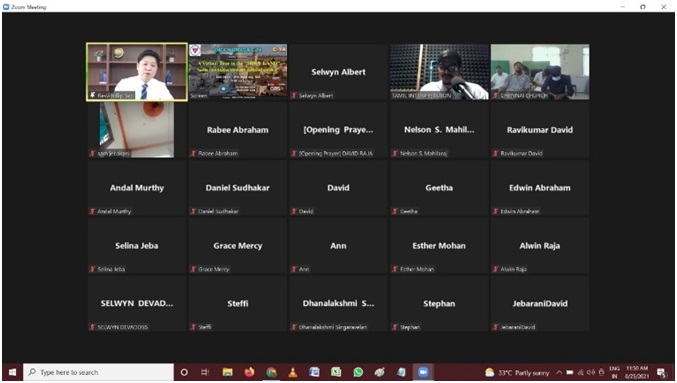
Task: Click the muted mic icon on Selina Jeba's tile
Action: coord(92,269)
